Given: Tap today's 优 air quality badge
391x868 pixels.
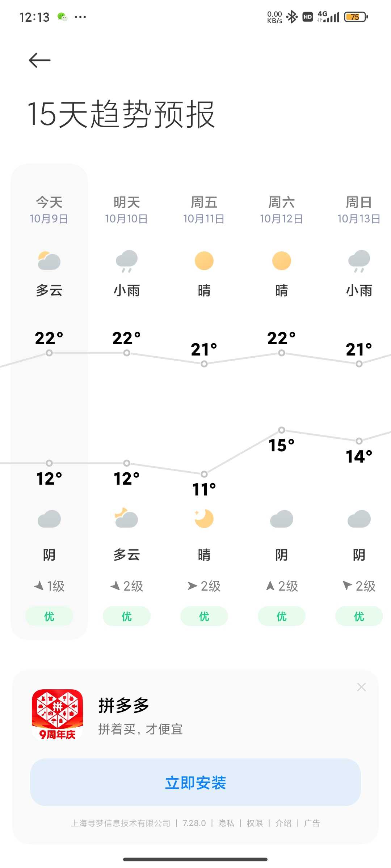Looking at the screenshot, I should (49, 616).
